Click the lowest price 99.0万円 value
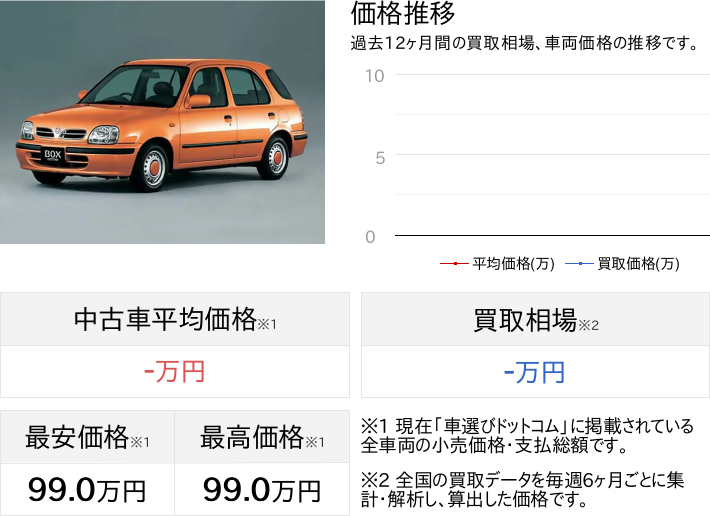Screen dimensions: 710x516 point(87,490)
